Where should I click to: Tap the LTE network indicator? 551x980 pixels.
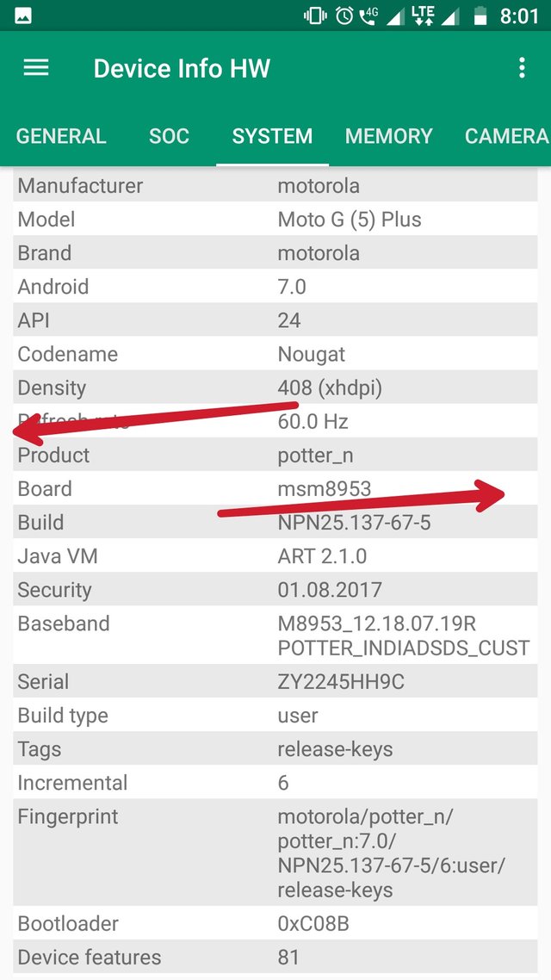(x=423, y=16)
